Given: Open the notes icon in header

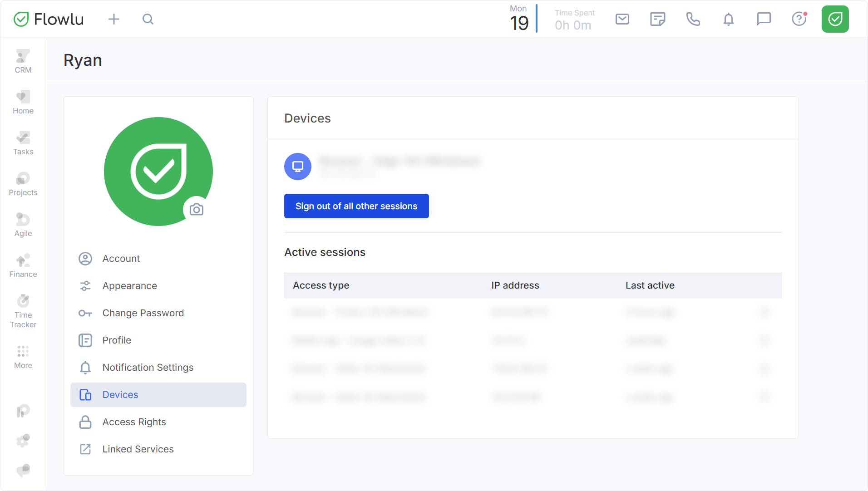Looking at the screenshot, I should [x=657, y=19].
